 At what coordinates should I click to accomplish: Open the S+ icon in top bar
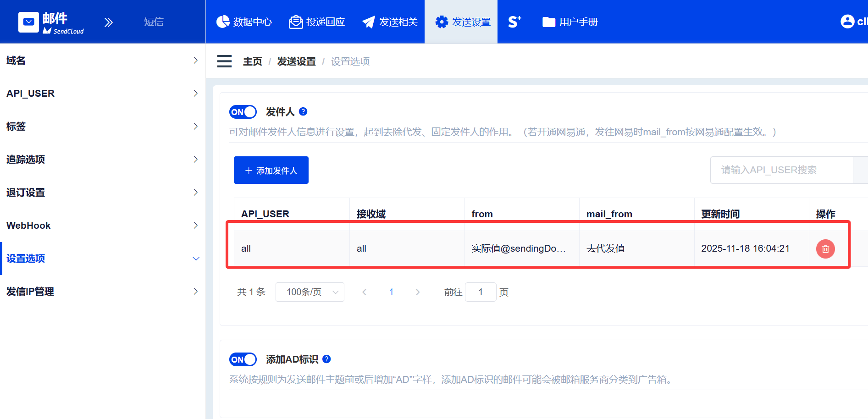pos(514,22)
